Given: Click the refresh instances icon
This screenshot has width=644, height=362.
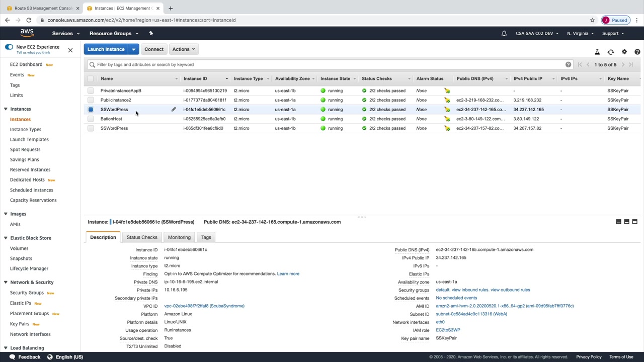Looking at the screenshot, I should pos(610,52).
